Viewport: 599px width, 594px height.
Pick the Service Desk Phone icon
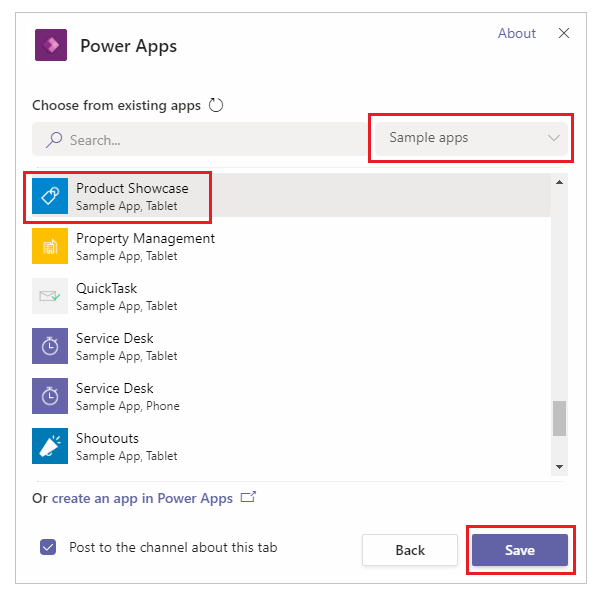click(50, 396)
